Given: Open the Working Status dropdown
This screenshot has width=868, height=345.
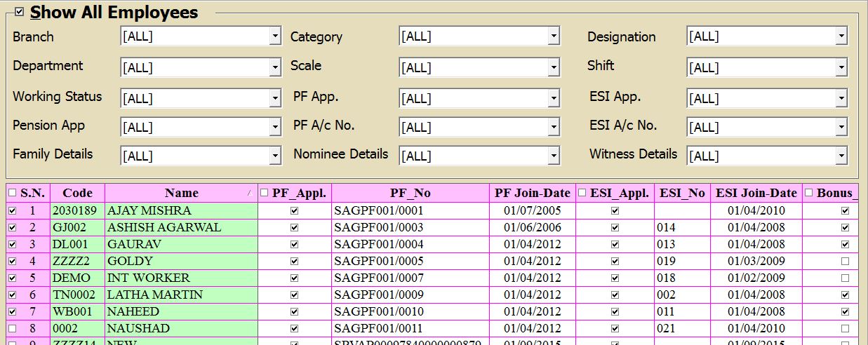Looking at the screenshot, I should [275, 98].
